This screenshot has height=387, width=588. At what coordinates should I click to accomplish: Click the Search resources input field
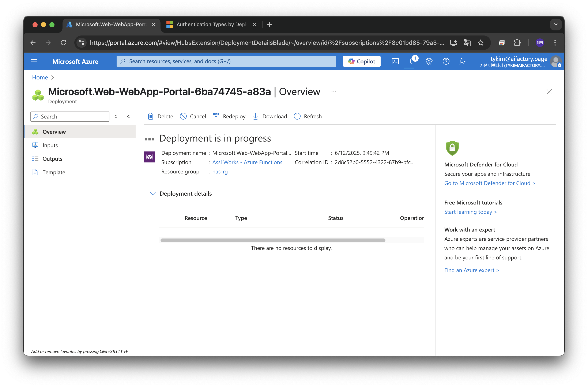tap(226, 61)
